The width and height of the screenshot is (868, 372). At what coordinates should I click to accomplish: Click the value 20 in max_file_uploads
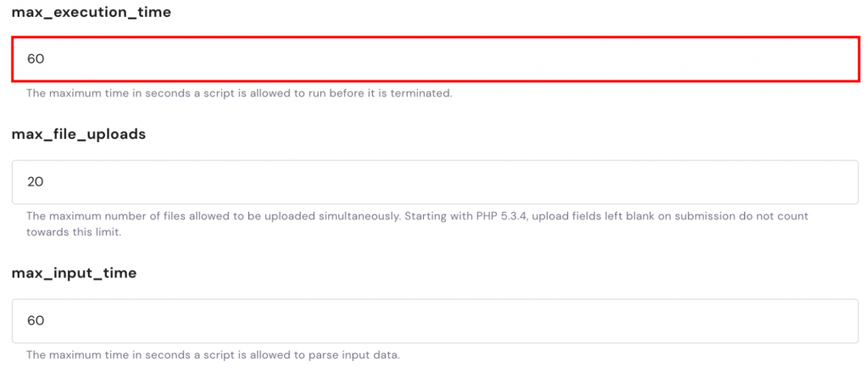pyautogui.click(x=36, y=182)
